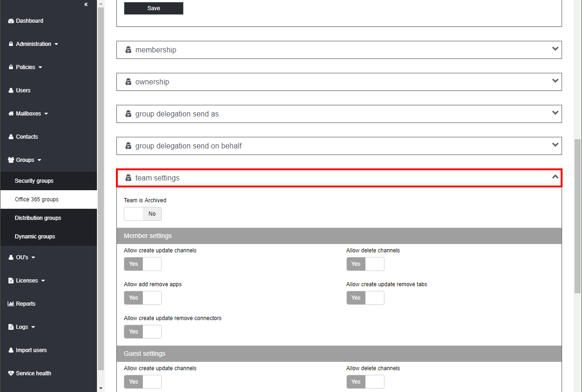Click the membership section's agent icon
The image size is (582, 392).
coord(128,50)
